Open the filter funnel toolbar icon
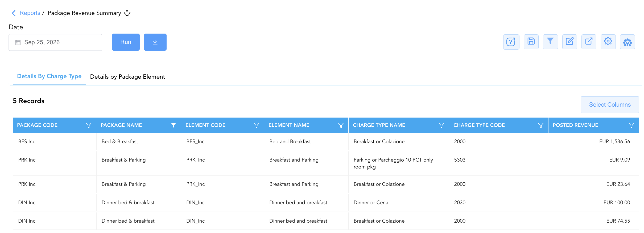 click(x=550, y=42)
